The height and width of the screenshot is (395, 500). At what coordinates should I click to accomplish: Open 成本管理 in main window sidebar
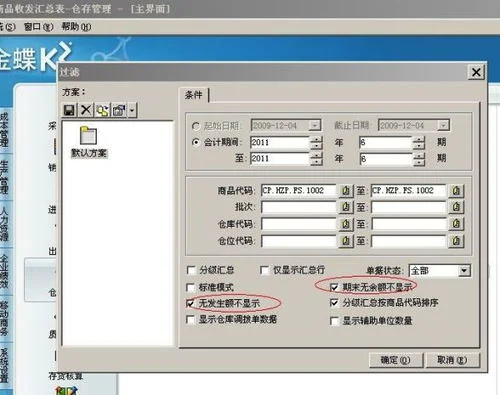tap(5, 130)
